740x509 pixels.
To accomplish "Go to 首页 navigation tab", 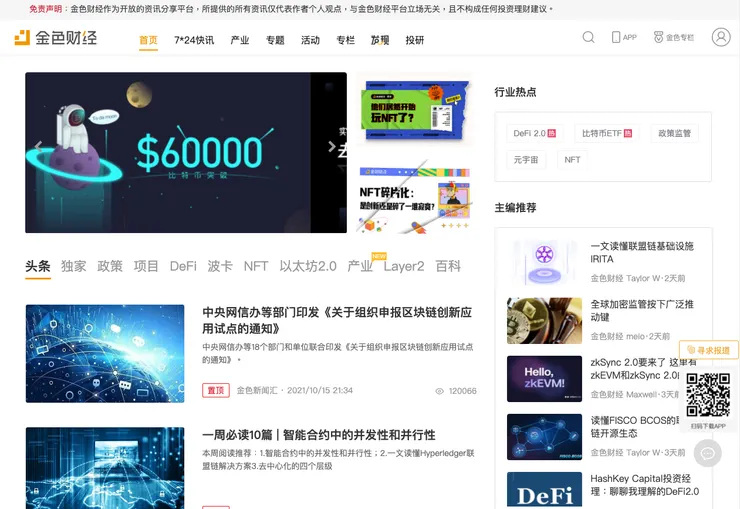I will [148, 41].
